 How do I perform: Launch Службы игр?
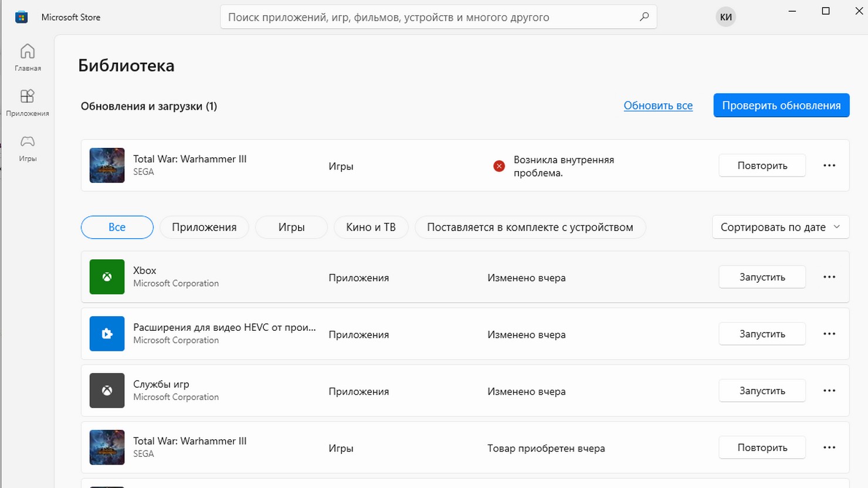762,391
